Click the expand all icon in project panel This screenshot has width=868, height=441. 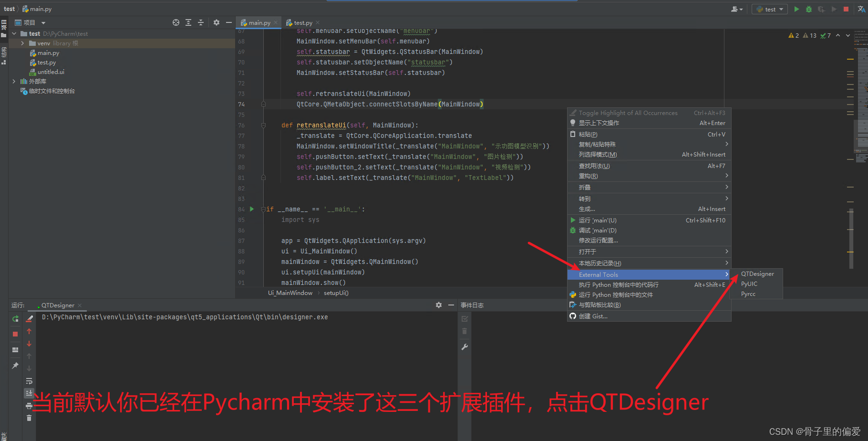[188, 22]
